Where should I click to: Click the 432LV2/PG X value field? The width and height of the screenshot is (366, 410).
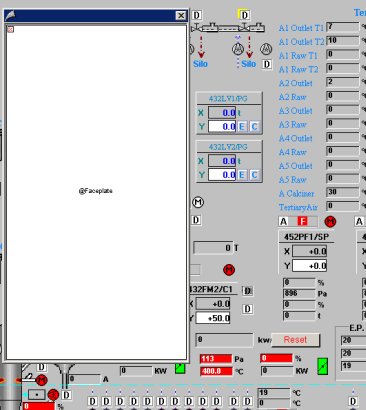[222, 161]
